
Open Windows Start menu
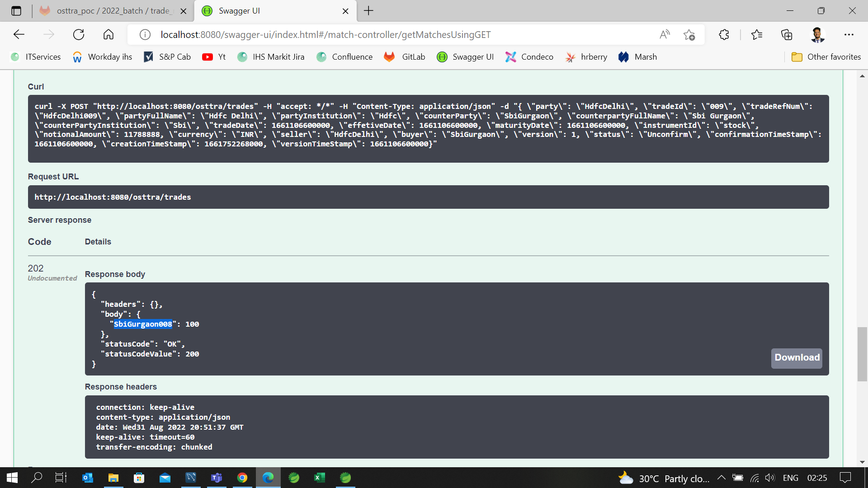click(12, 478)
